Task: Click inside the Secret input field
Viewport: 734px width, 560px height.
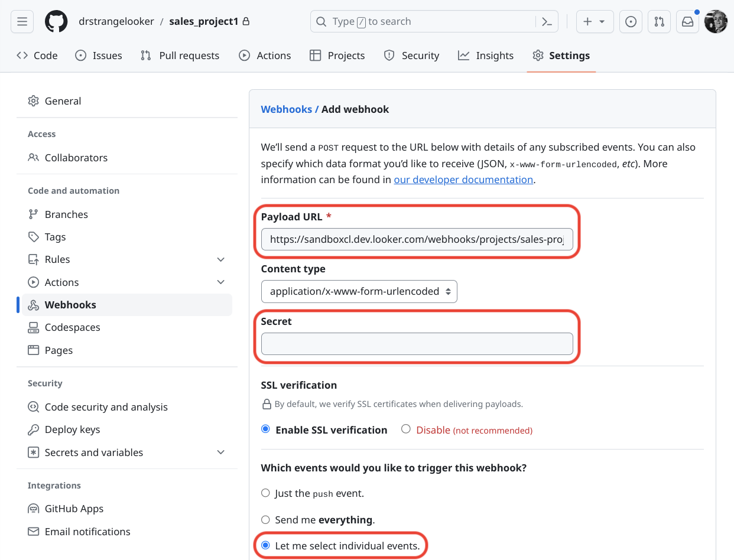Action: click(417, 344)
